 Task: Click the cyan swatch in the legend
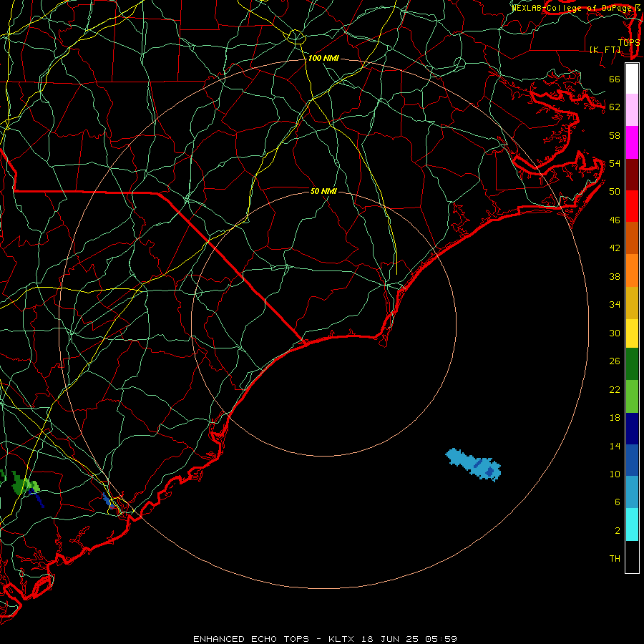pos(632,525)
